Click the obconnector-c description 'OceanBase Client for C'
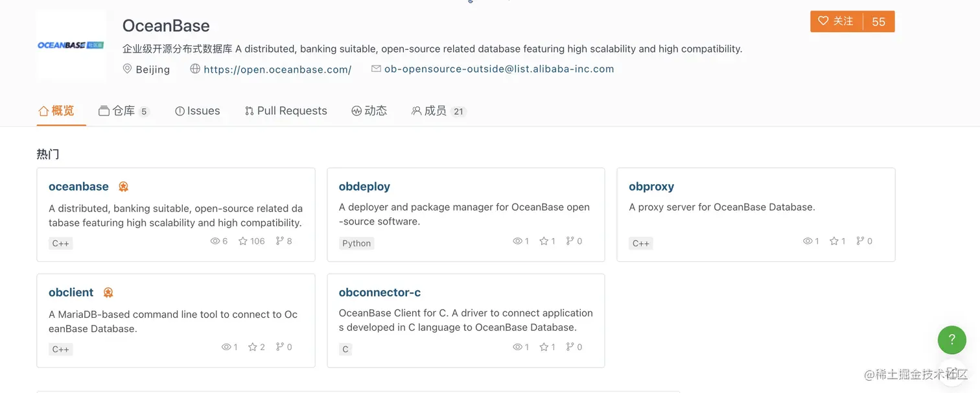 tap(466, 320)
